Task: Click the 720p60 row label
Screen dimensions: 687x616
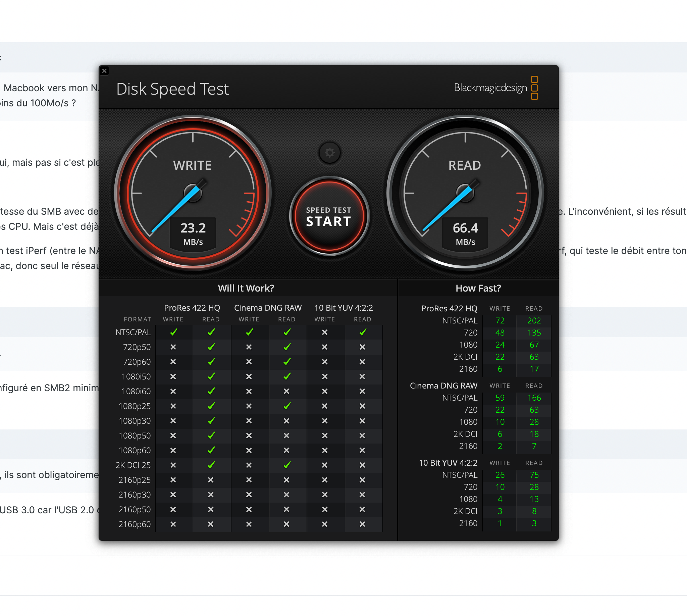Action: [x=137, y=362]
